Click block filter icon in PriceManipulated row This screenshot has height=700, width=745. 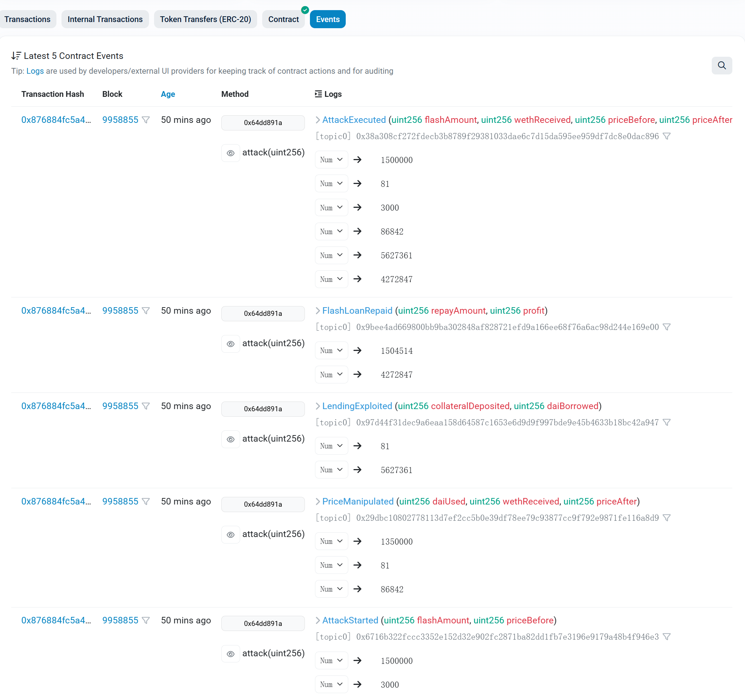click(146, 502)
